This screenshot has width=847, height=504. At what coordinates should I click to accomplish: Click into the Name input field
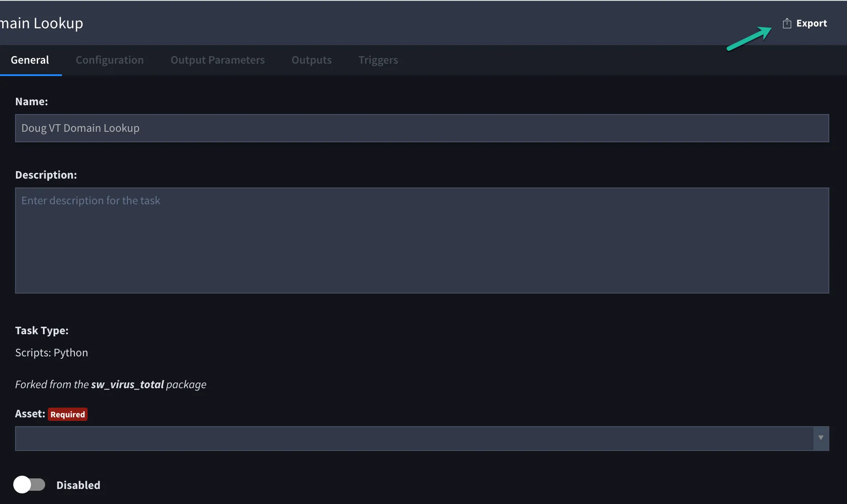(x=422, y=128)
